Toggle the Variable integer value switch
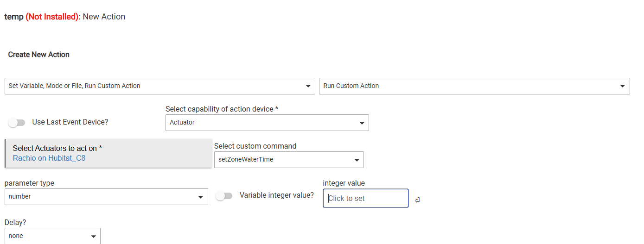 tap(224, 196)
